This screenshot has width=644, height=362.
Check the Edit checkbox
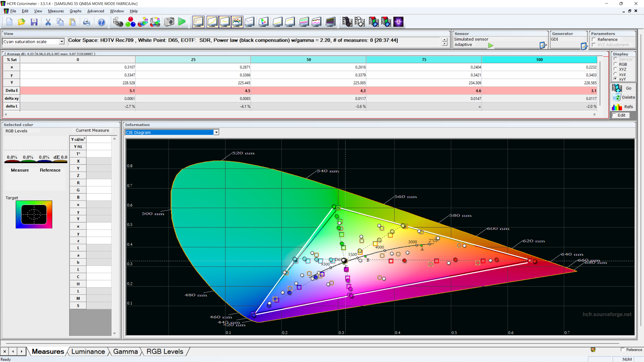coord(615,115)
